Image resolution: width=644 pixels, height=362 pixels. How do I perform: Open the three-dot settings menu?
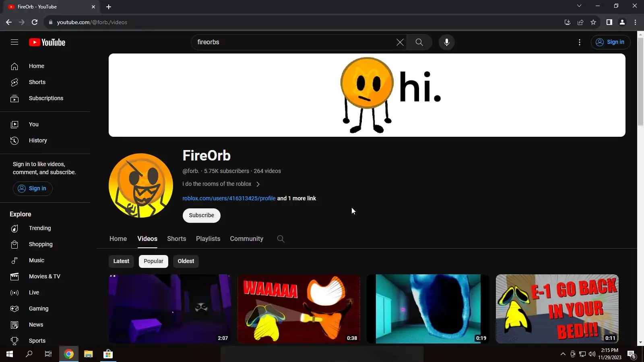point(580,42)
